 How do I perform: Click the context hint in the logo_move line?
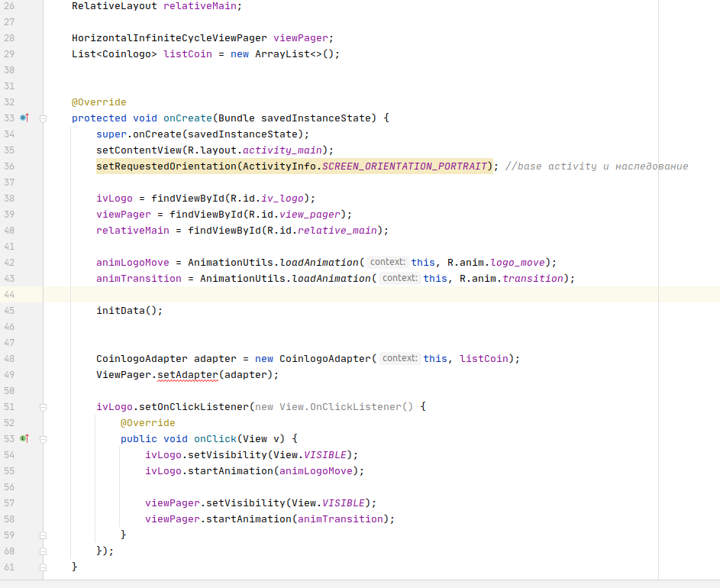tap(388, 262)
